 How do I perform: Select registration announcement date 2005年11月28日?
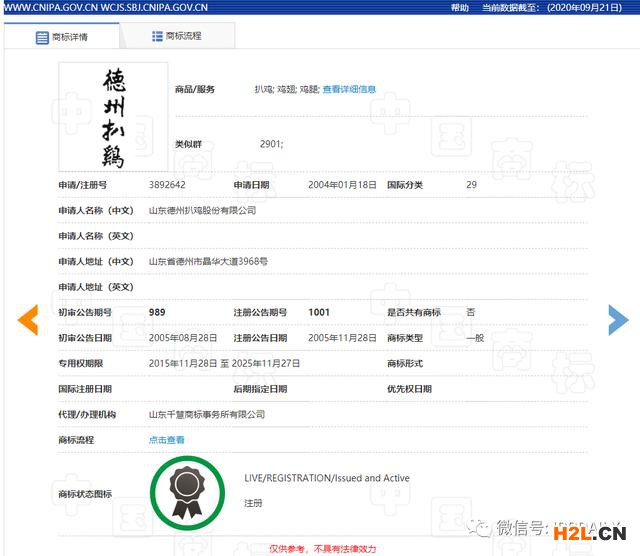click(x=342, y=338)
